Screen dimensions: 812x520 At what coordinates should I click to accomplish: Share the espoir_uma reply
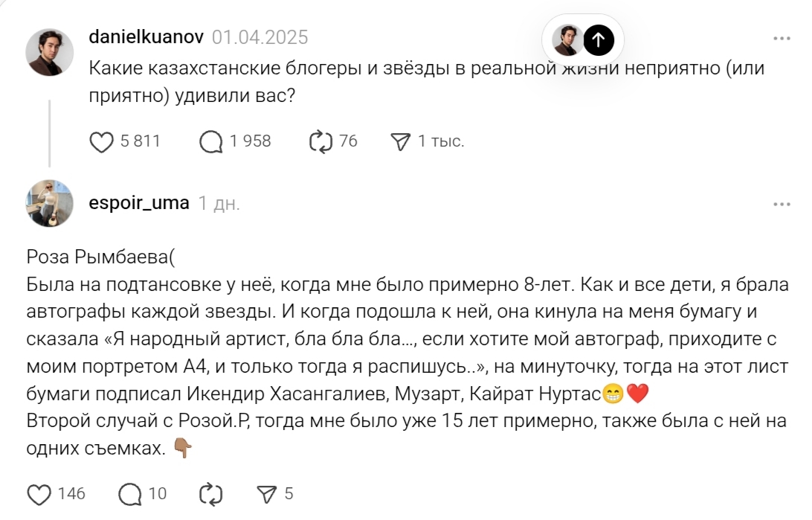click(265, 493)
